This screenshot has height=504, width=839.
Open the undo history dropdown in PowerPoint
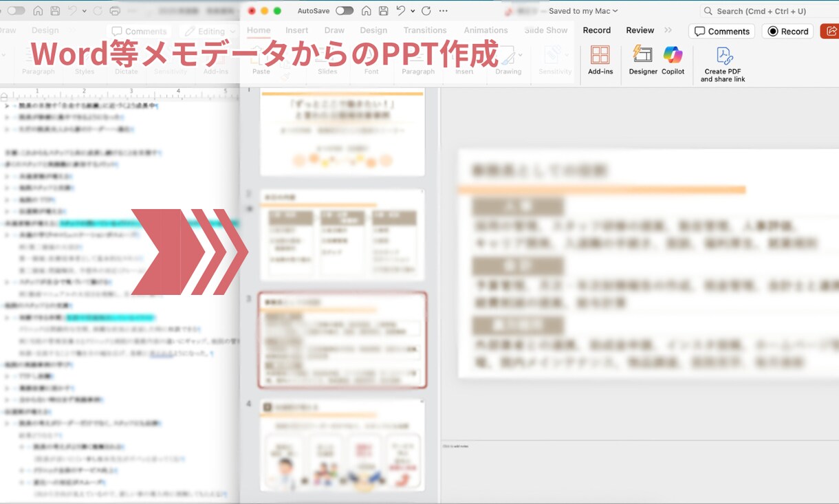coord(413,11)
